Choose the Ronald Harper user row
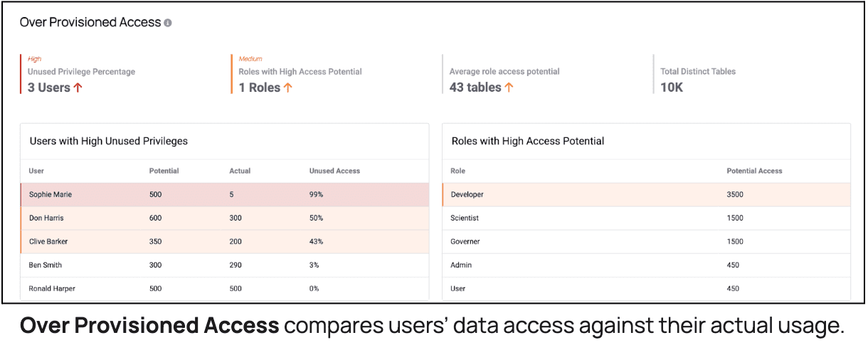 [x=225, y=288]
